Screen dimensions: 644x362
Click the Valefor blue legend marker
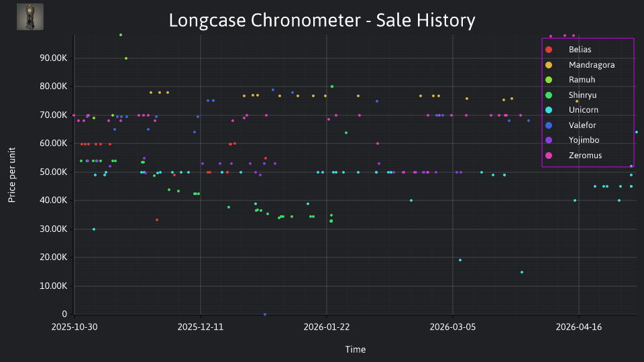pyautogui.click(x=549, y=125)
